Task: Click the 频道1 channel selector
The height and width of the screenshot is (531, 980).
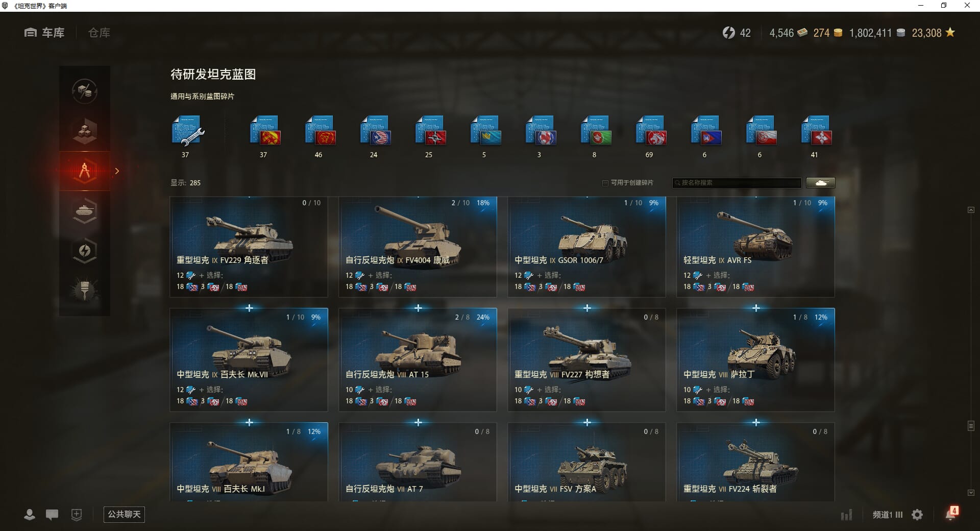Action: coord(887,515)
